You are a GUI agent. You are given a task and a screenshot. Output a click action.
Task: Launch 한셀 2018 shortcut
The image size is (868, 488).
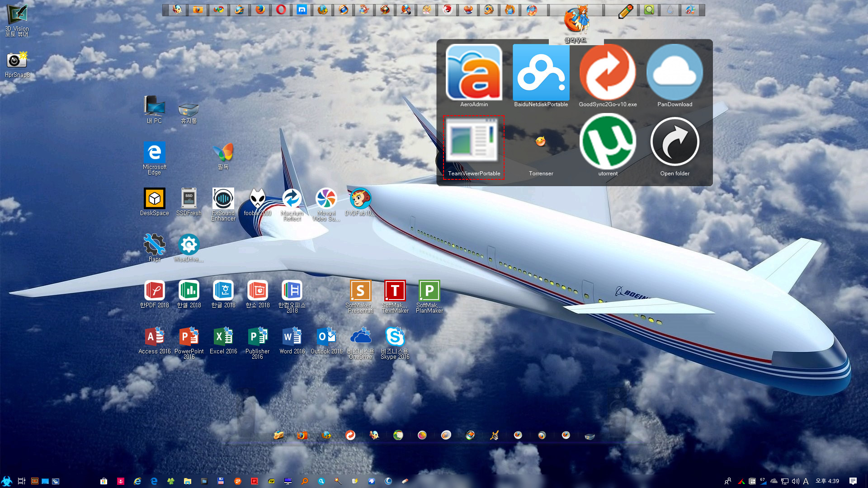[189, 294]
